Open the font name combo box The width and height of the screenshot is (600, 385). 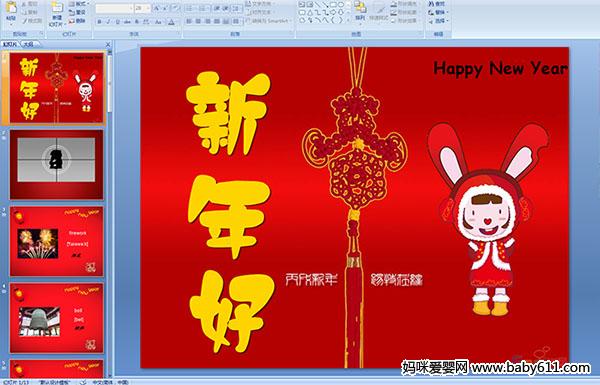click(114, 8)
